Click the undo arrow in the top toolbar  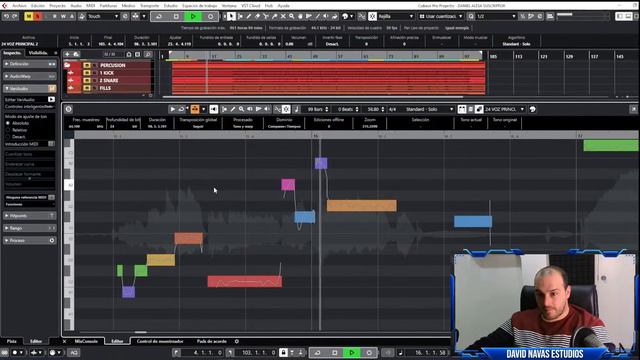[7, 16]
